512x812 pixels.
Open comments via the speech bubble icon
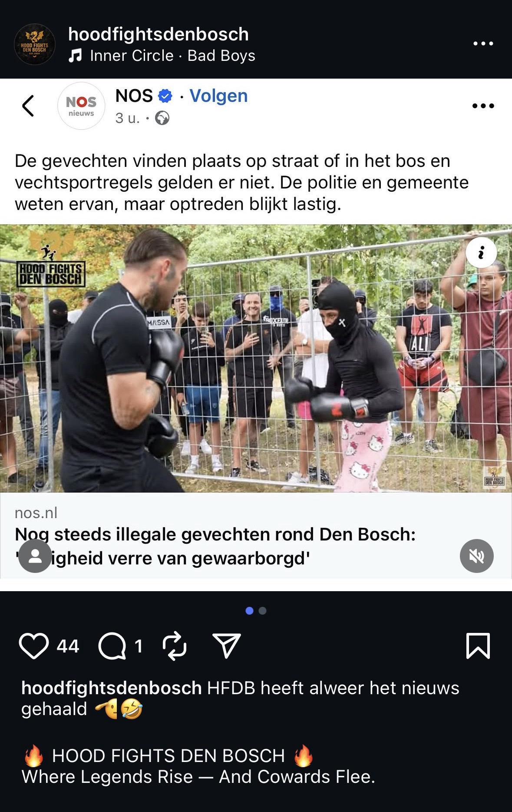[112, 646]
